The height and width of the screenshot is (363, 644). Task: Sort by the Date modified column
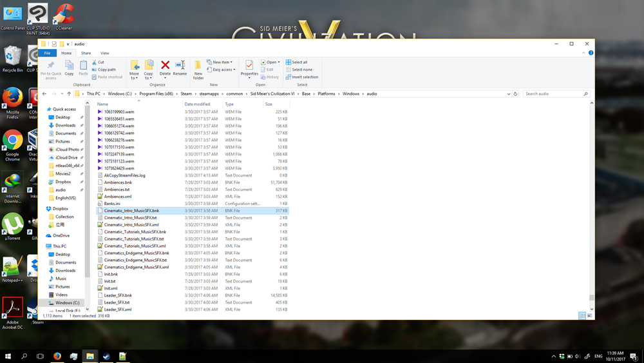(202, 104)
